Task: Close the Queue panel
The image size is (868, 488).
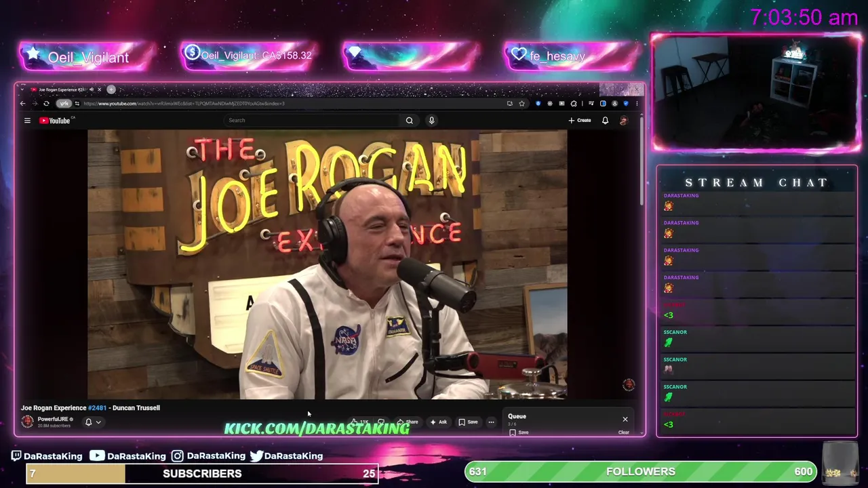Action: point(625,420)
